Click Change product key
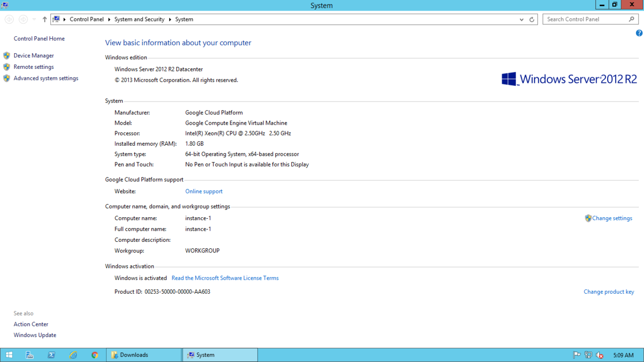Screen dimensions: 644x362 coord(609,292)
